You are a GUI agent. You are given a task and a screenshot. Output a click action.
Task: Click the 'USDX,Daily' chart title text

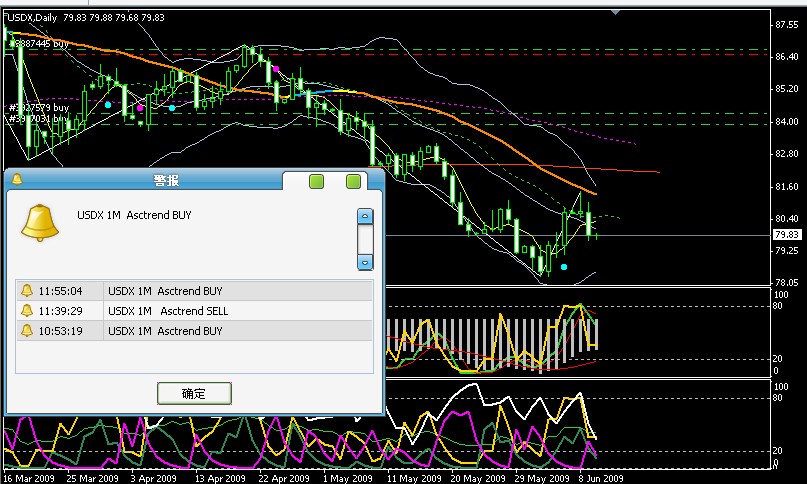pos(32,18)
